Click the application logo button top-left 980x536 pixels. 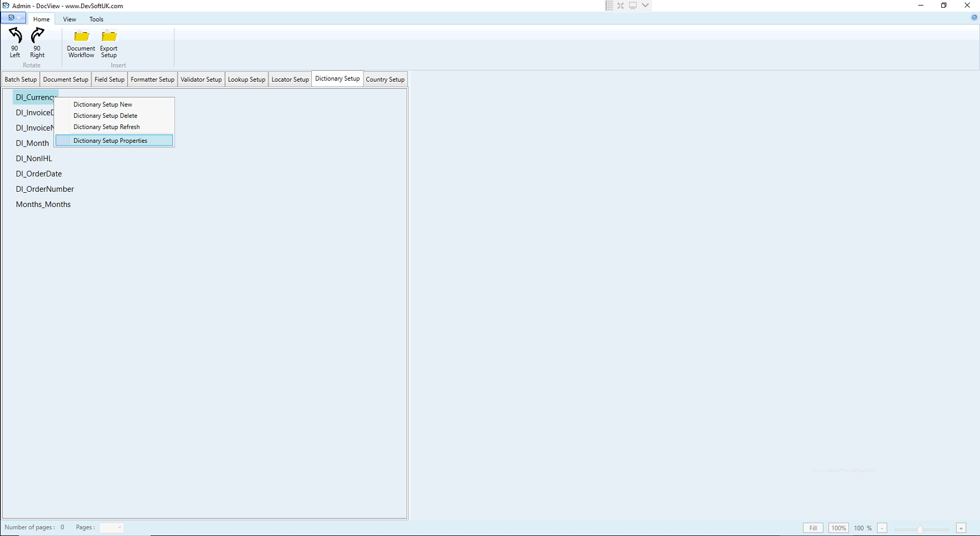10,17
